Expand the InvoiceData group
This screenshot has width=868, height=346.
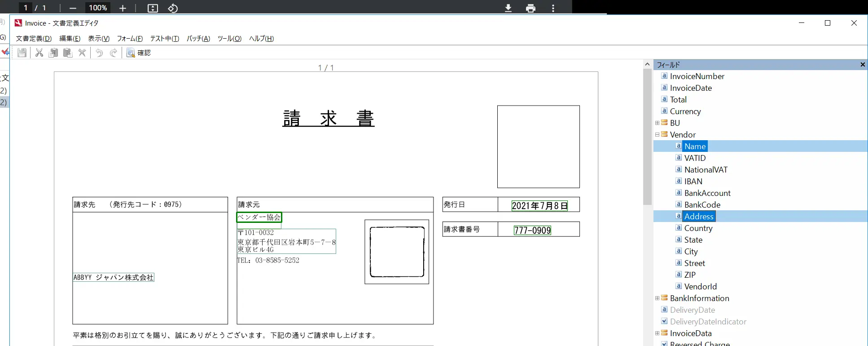point(657,333)
